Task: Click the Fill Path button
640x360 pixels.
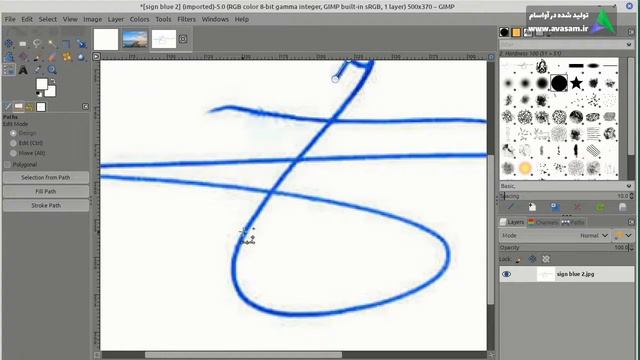Action: point(46,191)
